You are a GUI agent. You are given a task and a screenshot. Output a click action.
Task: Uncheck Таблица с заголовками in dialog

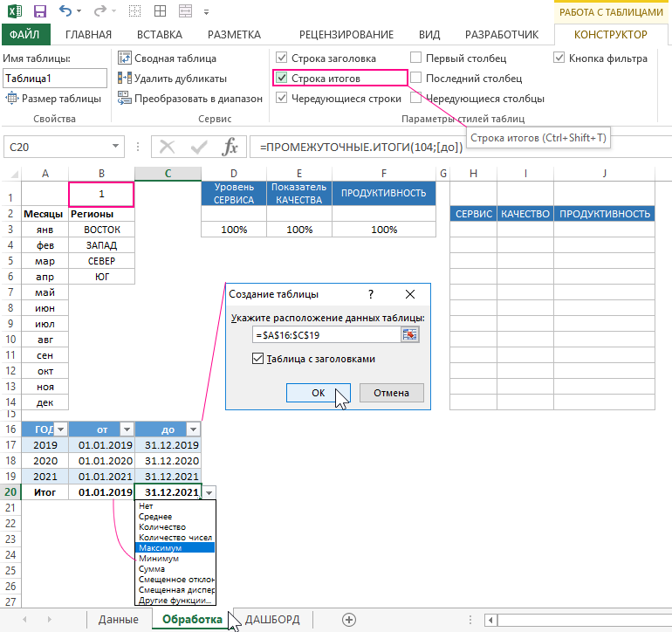(x=257, y=359)
